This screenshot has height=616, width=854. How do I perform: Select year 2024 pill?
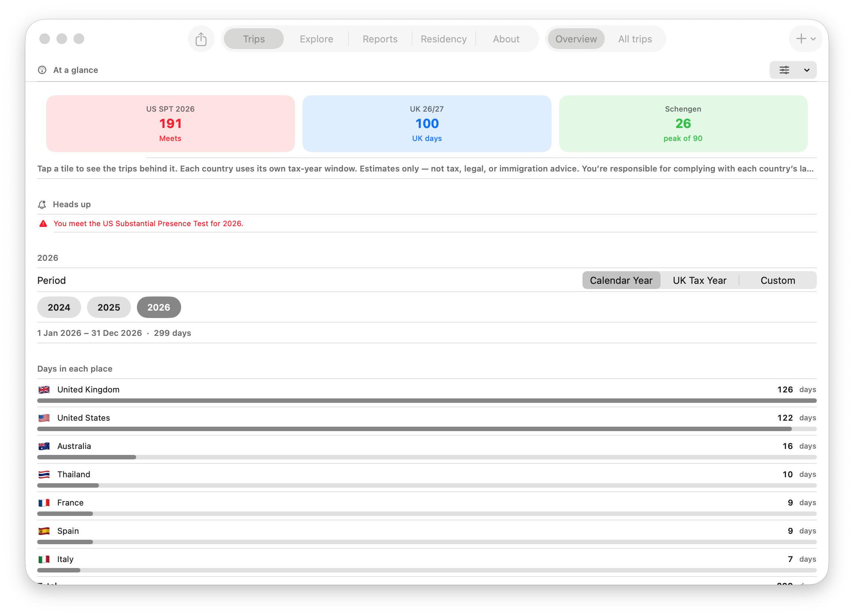tap(59, 307)
